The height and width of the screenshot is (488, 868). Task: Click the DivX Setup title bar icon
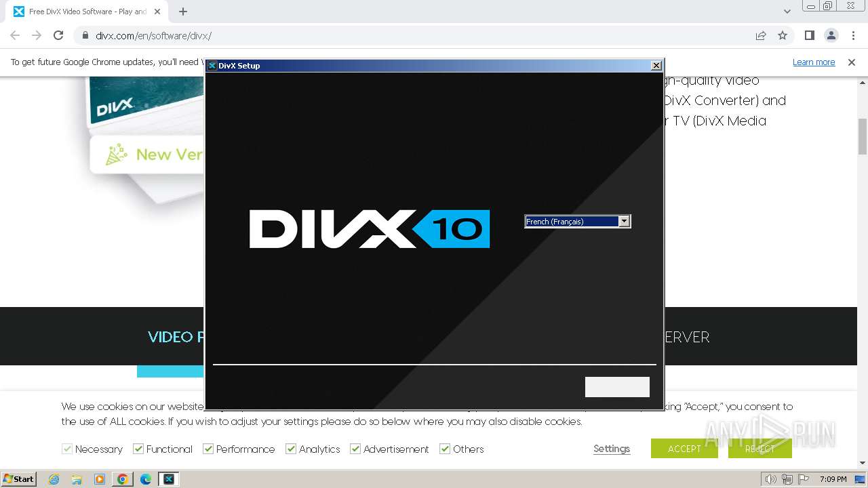(212, 66)
